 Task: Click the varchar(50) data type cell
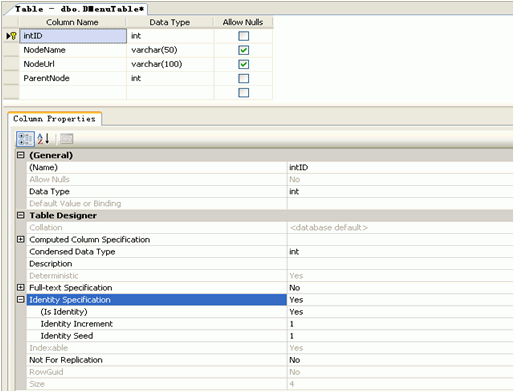click(x=170, y=50)
